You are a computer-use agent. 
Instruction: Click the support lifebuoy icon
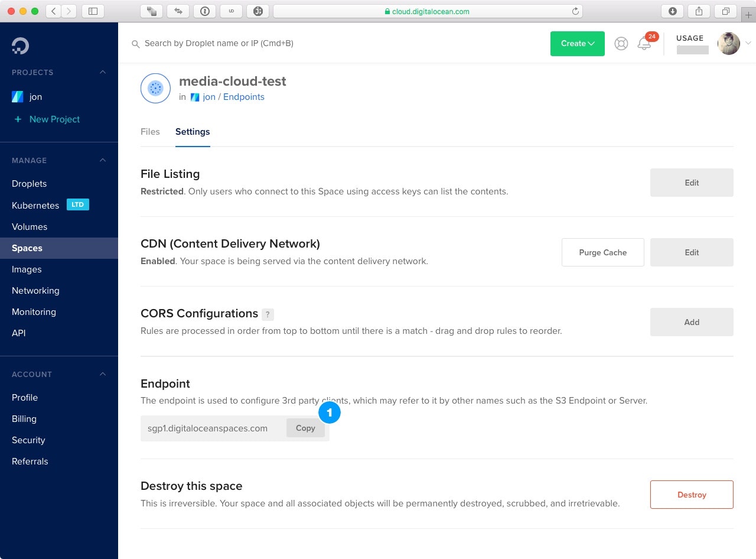click(x=621, y=43)
